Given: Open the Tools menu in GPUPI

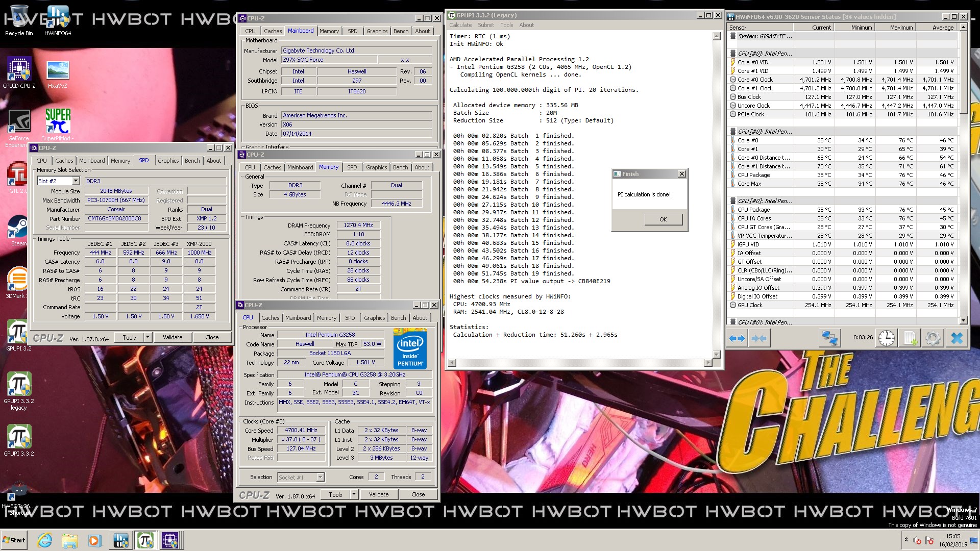Looking at the screenshot, I should [x=507, y=25].
